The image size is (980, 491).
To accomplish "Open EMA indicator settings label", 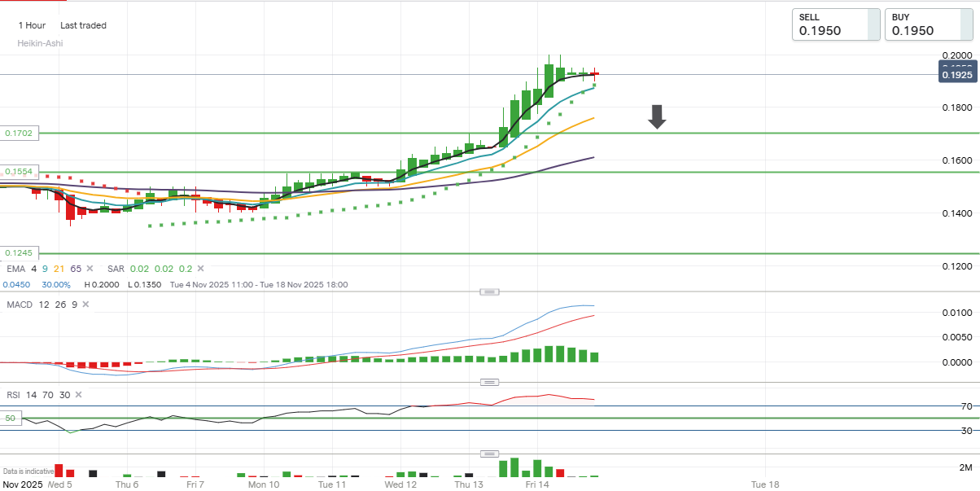I will 15,269.
